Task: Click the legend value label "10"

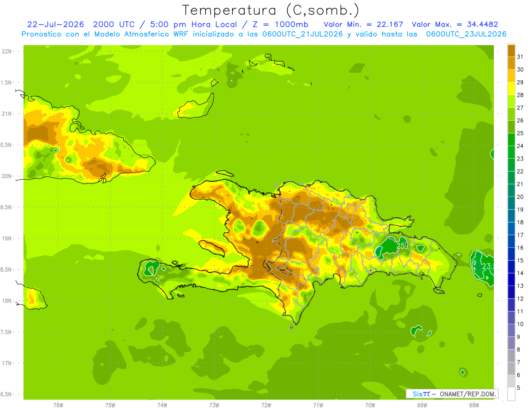Action: 520,324
